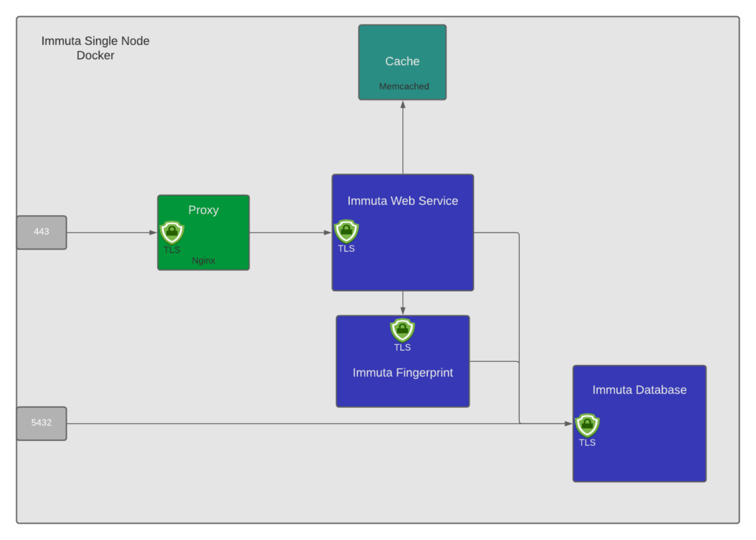Select the 5432 port box
The height and width of the screenshot is (540, 756).
click(x=42, y=423)
